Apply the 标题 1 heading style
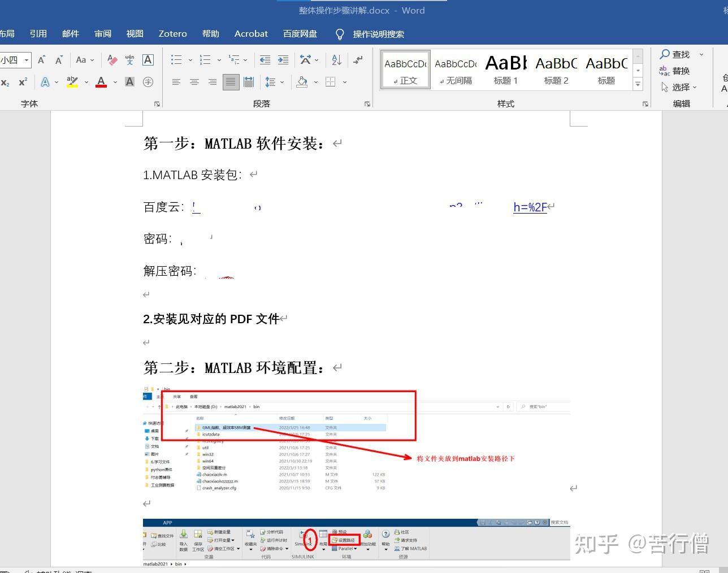728x573 pixels. coord(505,69)
